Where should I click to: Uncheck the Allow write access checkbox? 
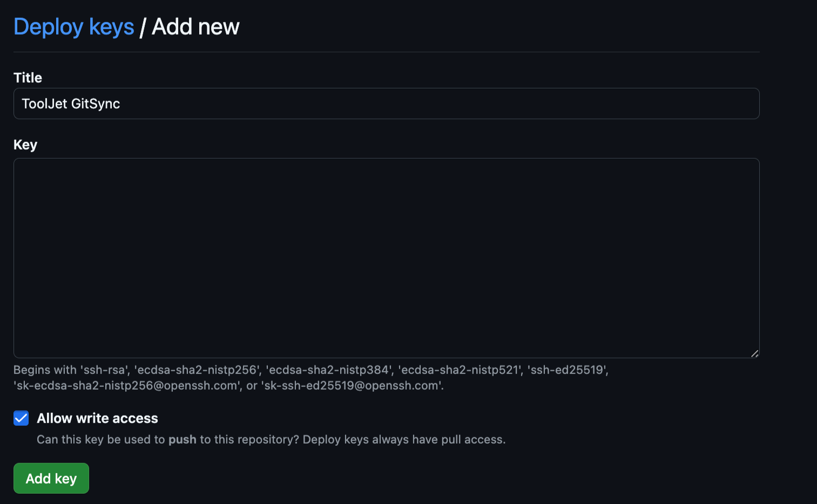(21, 418)
